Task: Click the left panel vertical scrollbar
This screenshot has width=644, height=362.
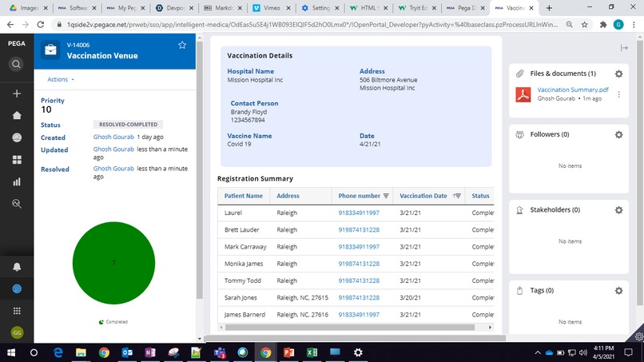Action: (200, 169)
